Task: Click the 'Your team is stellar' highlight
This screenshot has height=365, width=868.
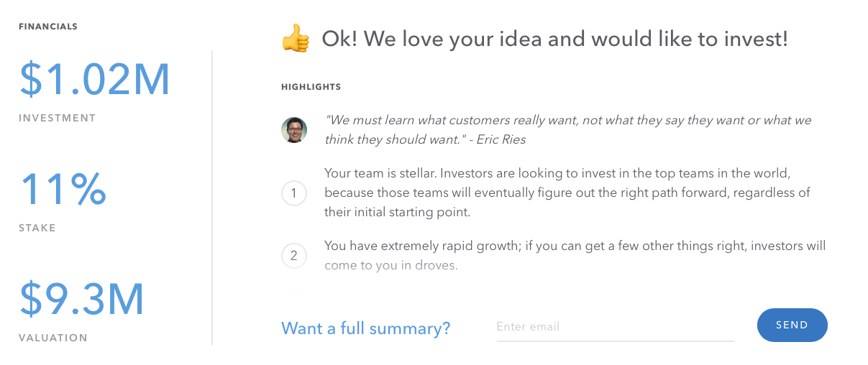Action: click(x=567, y=193)
